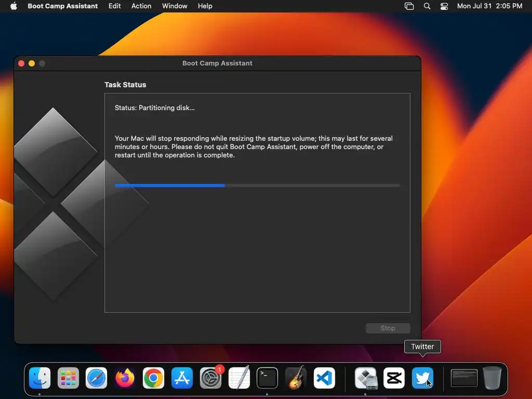Click the Stop button
The image size is (532, 399).
pos(388,328)
